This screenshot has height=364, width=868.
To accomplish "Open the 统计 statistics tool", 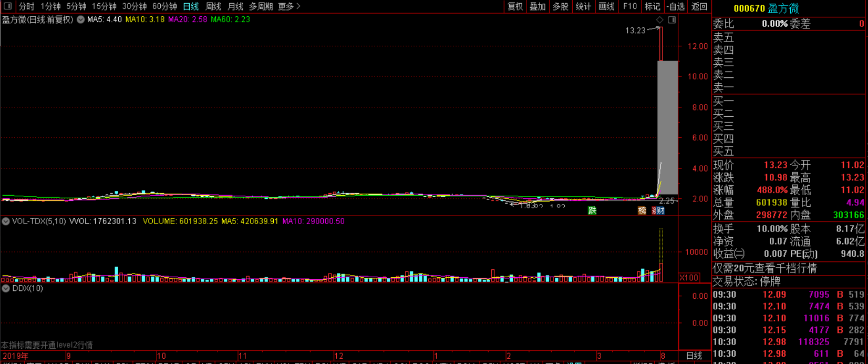I will point(583,7).
